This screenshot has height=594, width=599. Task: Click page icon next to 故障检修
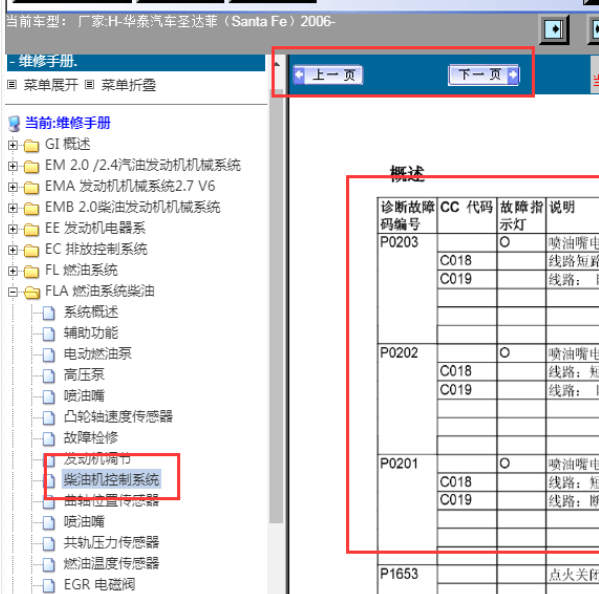(x=49, y=439)
